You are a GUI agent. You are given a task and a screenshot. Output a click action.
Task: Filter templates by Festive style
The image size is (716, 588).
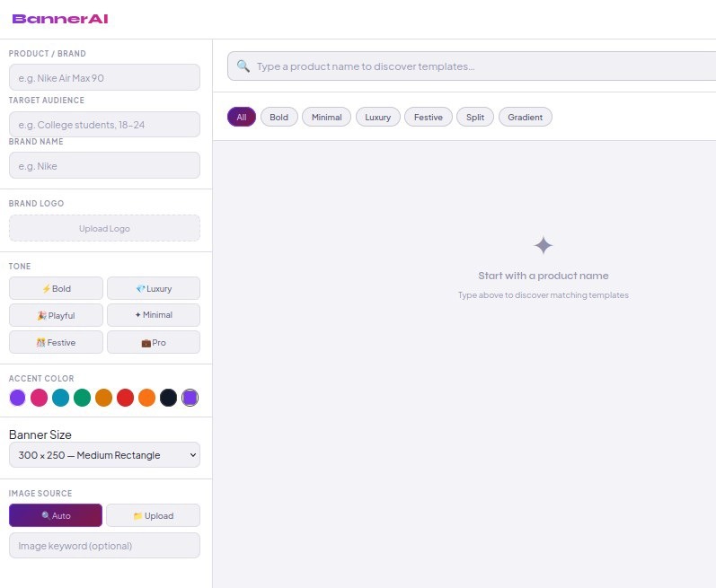pyautogui.click(x=429, y=117)
